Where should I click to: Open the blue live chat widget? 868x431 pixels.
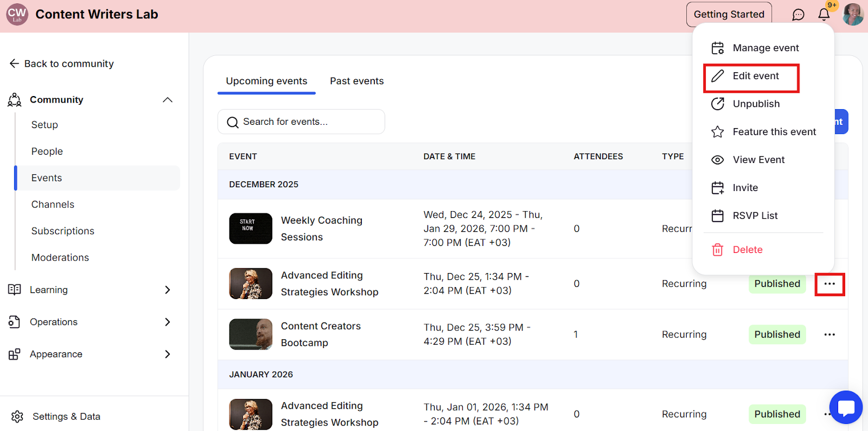tap(846, 407)
